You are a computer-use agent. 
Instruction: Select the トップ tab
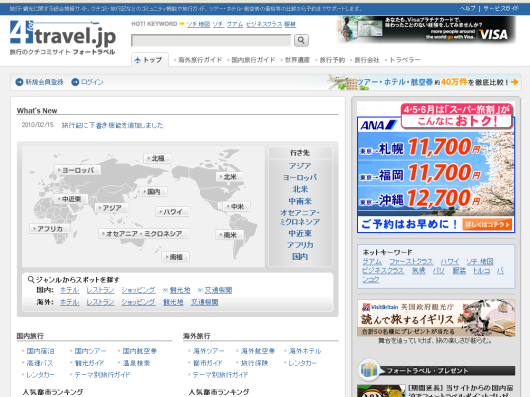pyautogui.click(x=150, y=60)
